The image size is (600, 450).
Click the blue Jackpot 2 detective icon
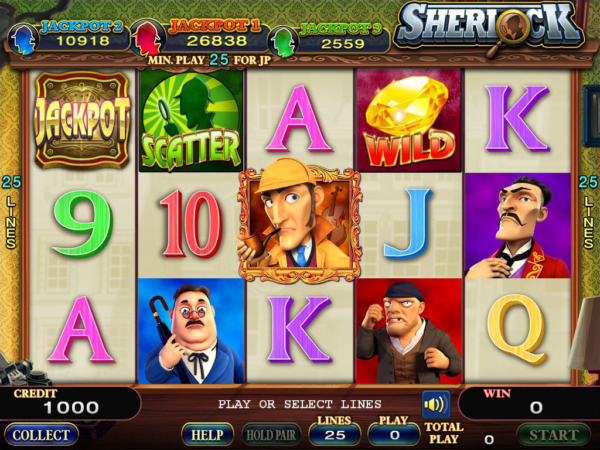coord(23,39)
